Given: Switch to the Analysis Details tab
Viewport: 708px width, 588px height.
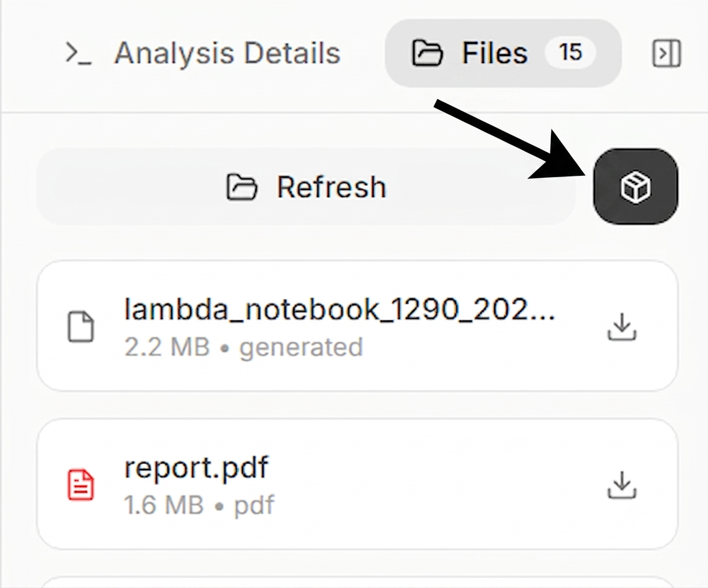Looking at the screenshot, I should pos(203,53).
